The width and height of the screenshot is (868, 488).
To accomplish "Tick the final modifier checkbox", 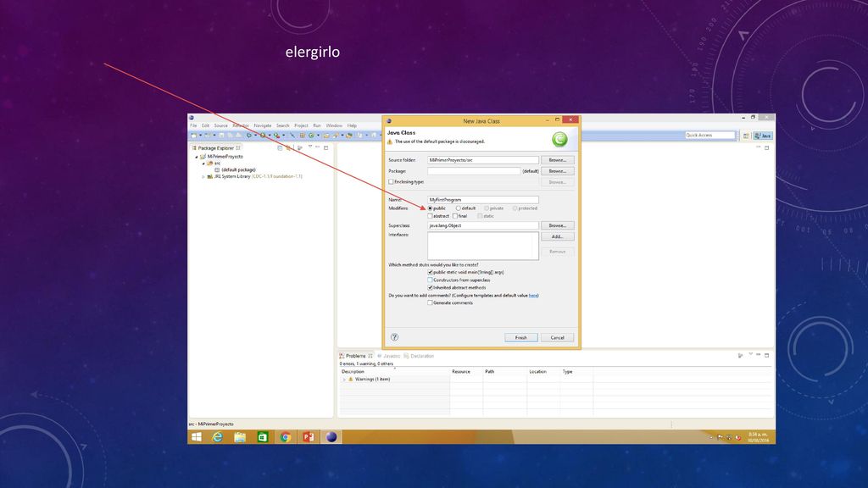I will (455, 216).
